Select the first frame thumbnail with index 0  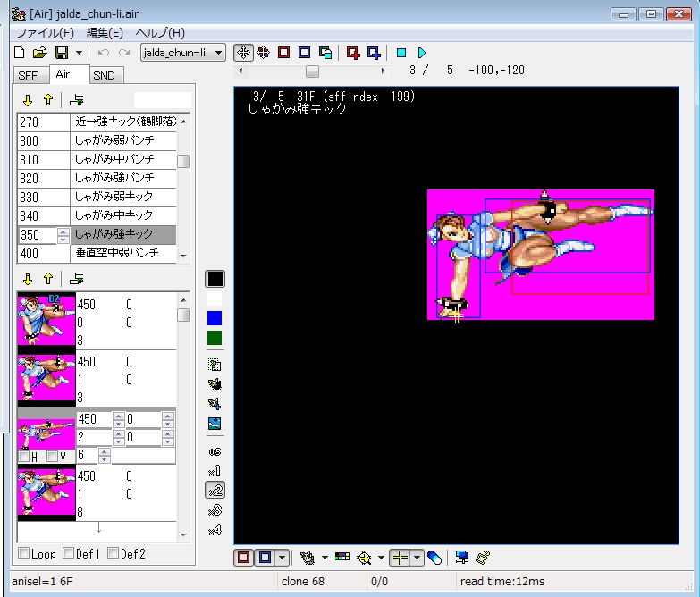pyautogui.click(x=46, y=320)
